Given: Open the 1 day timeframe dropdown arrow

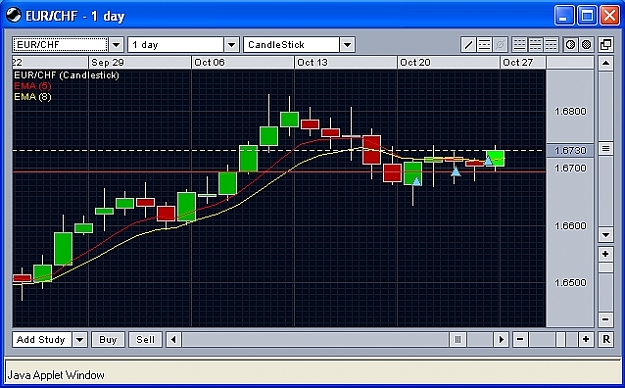Looking at the screenshot, I should tap(232, 45).
